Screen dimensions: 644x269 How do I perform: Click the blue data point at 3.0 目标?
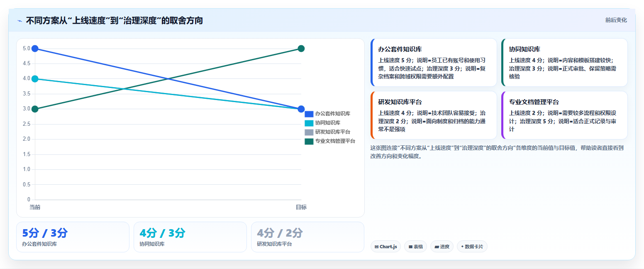301,109
